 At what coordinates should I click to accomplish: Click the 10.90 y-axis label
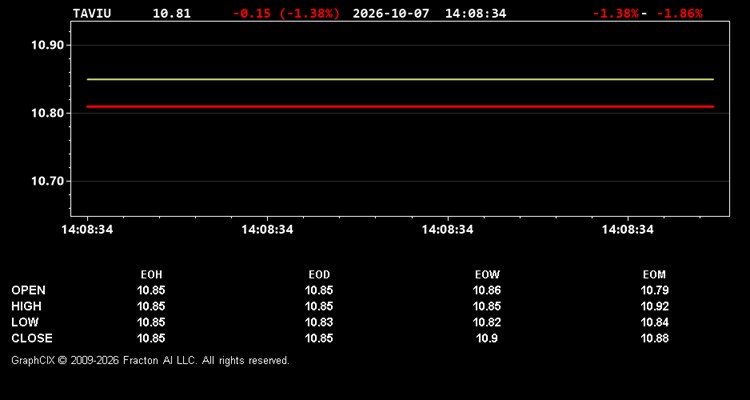click(47, 45)
